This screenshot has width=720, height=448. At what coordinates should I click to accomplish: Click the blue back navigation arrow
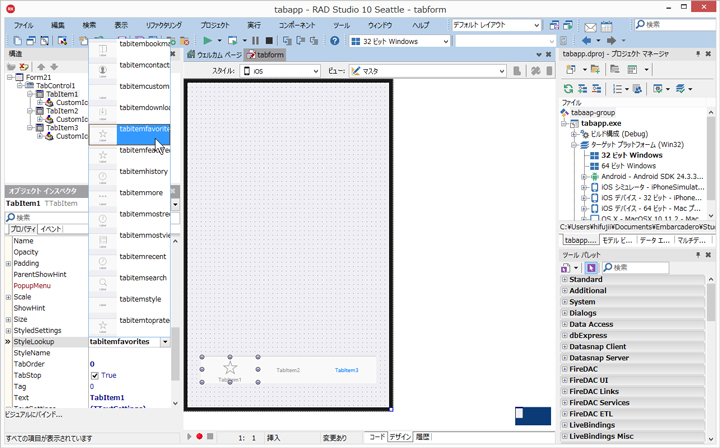tap(586, 41)
